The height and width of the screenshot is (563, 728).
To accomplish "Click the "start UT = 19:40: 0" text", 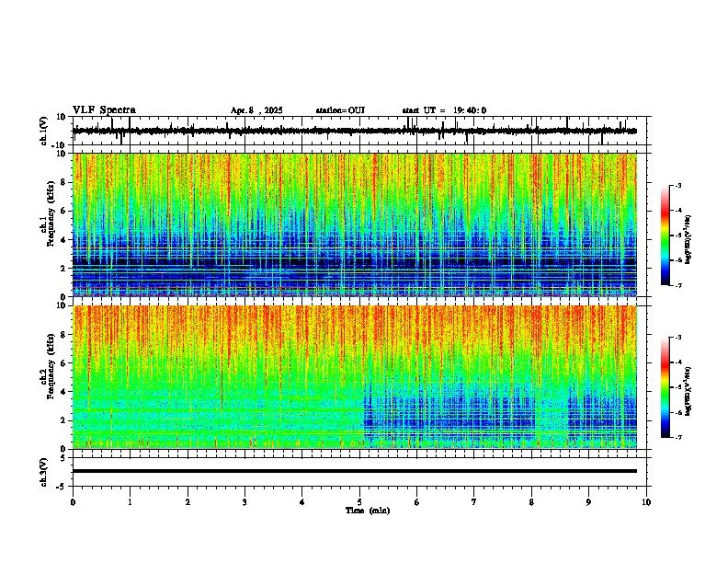I will (x=444, y=110).
